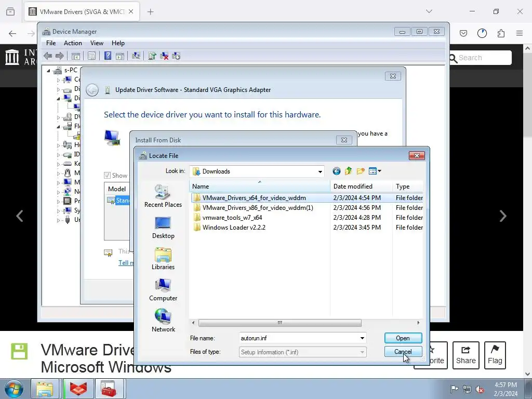Click the Cancel button in Locate File
The image size is (532, 399).
(403, 352)
